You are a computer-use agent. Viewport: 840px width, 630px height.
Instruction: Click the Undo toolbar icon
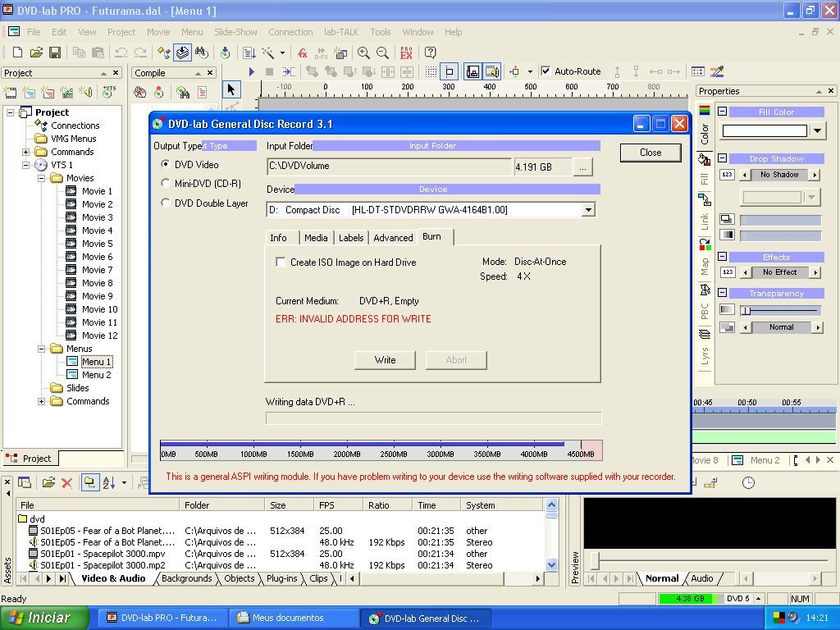121,52
